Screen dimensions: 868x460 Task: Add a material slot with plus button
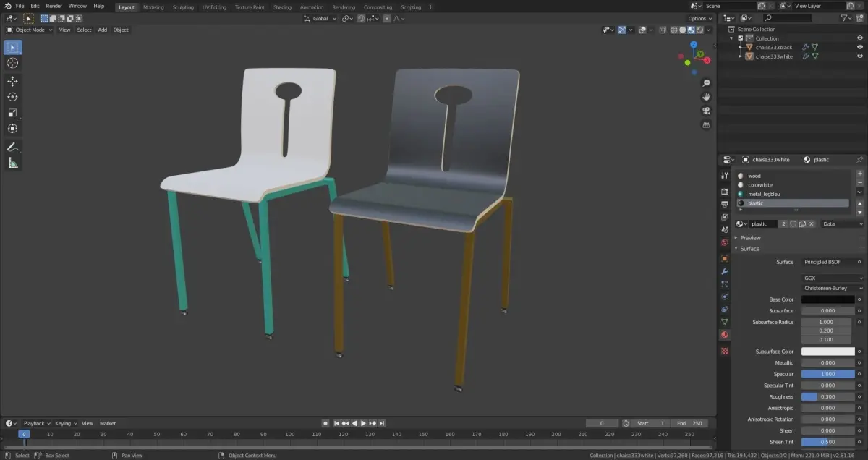click(x=860, y=174)
